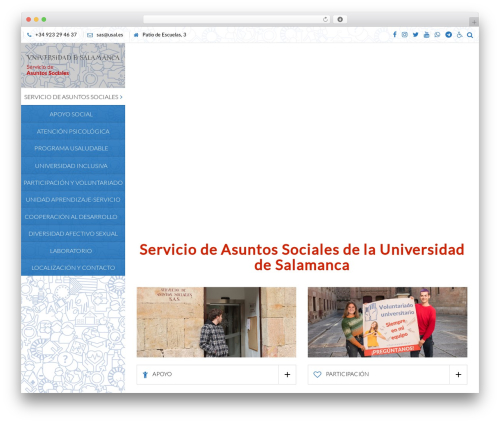
Task: Click the phone icon in top bar
Action: point(29,35)
